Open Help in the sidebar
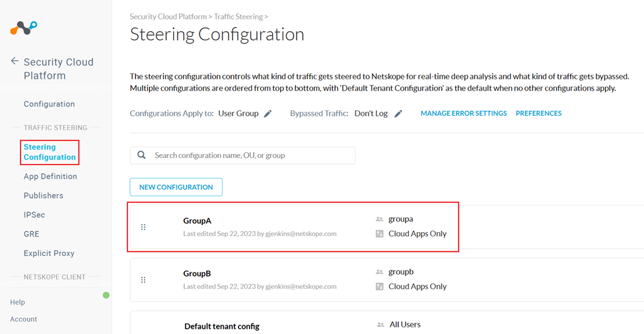Viewport: 644px width, 334px height. tap(17, 302)
